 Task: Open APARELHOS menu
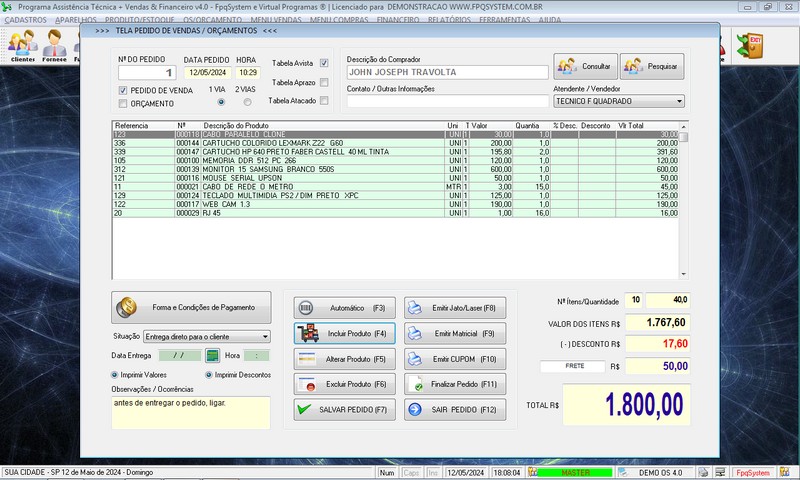tap(76, 20)
